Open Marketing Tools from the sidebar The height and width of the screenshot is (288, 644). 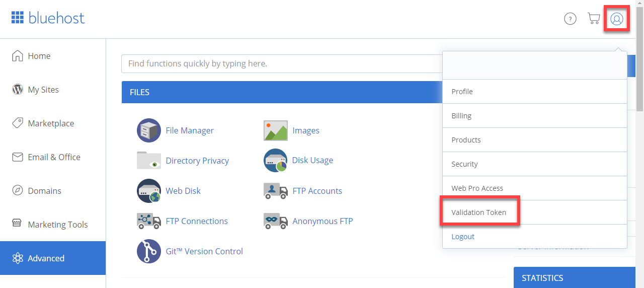[53, 225]
